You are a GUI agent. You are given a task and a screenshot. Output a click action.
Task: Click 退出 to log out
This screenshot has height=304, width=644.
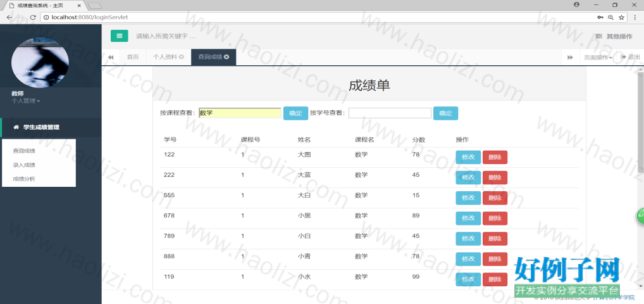coord(630,57)
